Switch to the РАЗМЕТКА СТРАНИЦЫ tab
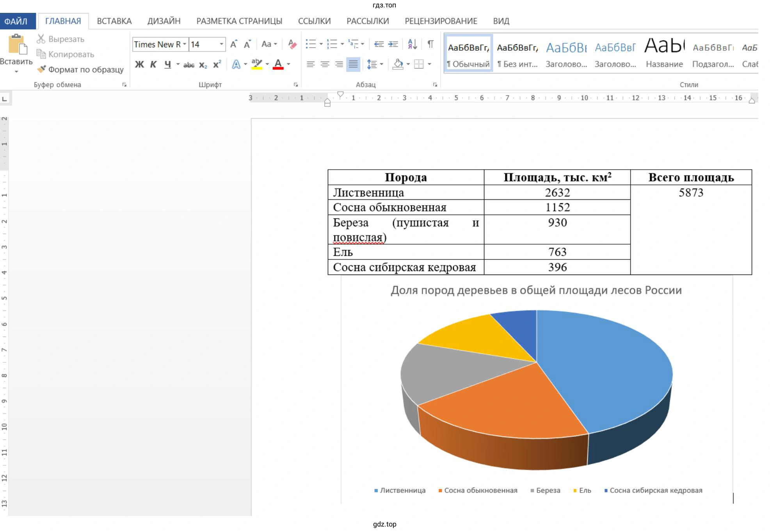This screenshot has height=532, width=770. tap(239, 21)
